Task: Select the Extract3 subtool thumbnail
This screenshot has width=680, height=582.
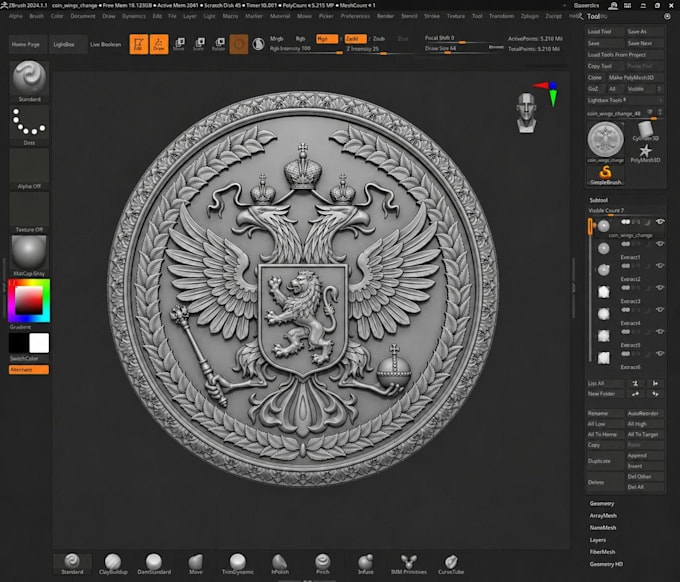Action: tap(604, 291)
